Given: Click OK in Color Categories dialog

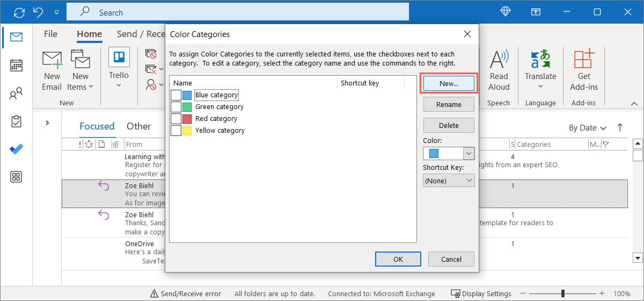Looking at the screenshot, I should pyautogui.click(x=398, y=259).
